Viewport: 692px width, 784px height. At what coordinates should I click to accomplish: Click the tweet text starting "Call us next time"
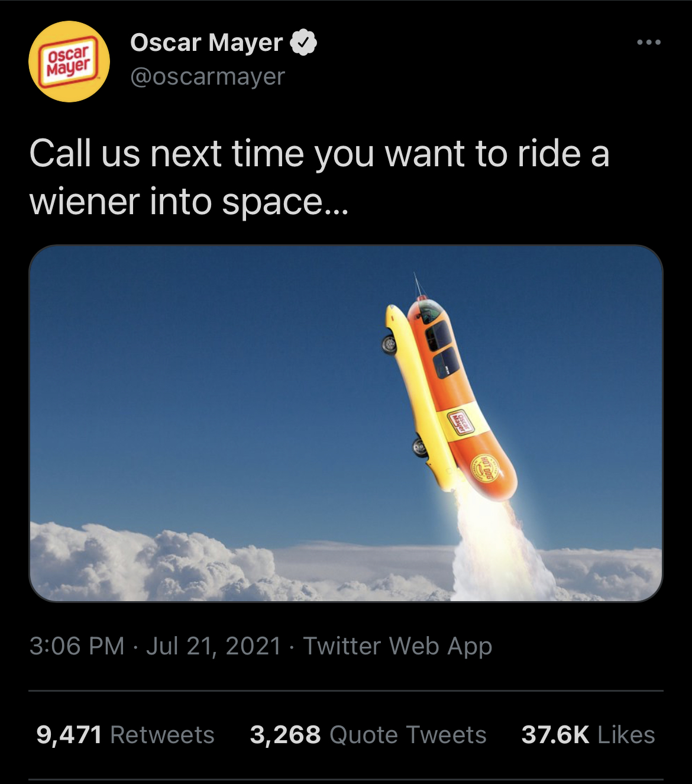319,154
